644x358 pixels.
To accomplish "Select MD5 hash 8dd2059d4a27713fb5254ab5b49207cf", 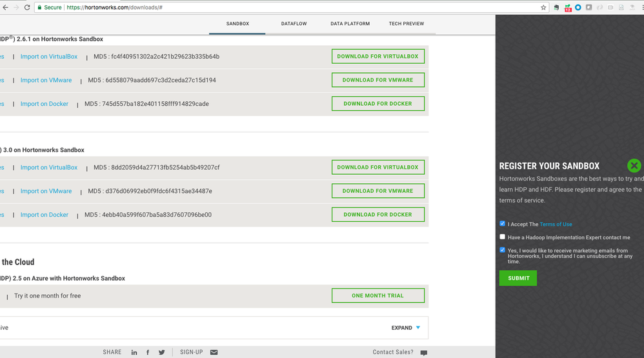I will tap(165, 168).
